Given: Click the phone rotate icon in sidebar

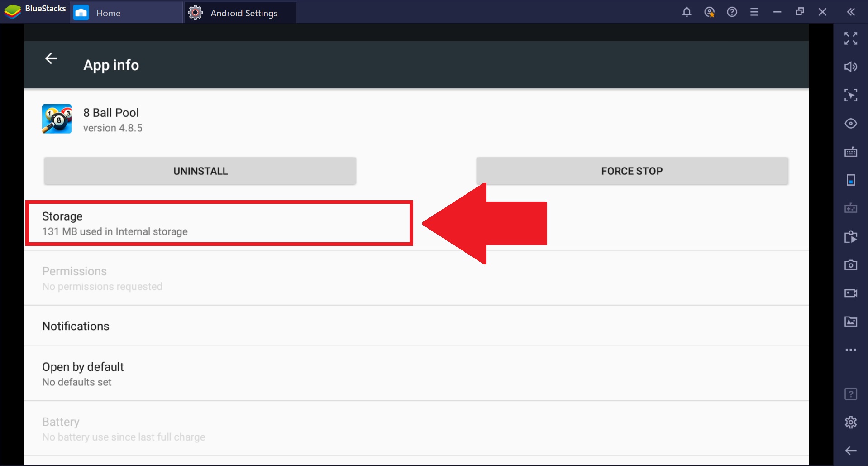Looking at the screenshot, I should click(851, 180).
